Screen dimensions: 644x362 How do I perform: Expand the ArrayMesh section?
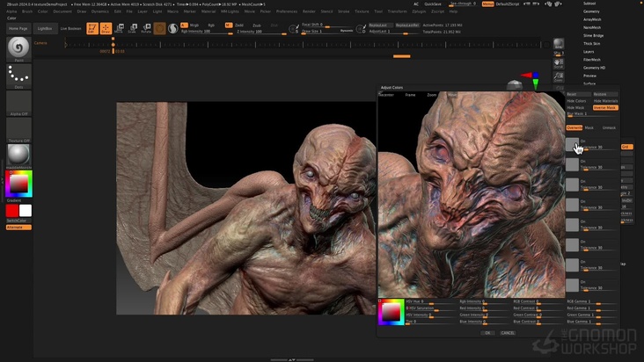coord(592,19)
